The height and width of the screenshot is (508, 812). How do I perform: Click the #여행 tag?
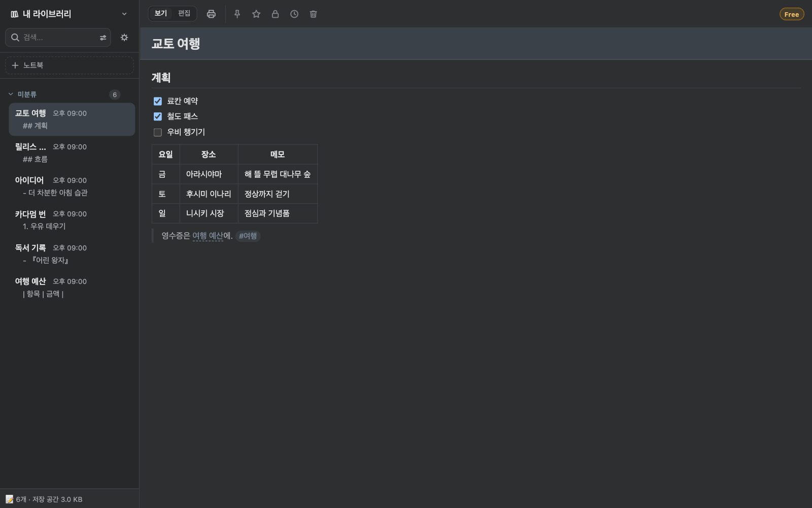click(x=248, y=236)
